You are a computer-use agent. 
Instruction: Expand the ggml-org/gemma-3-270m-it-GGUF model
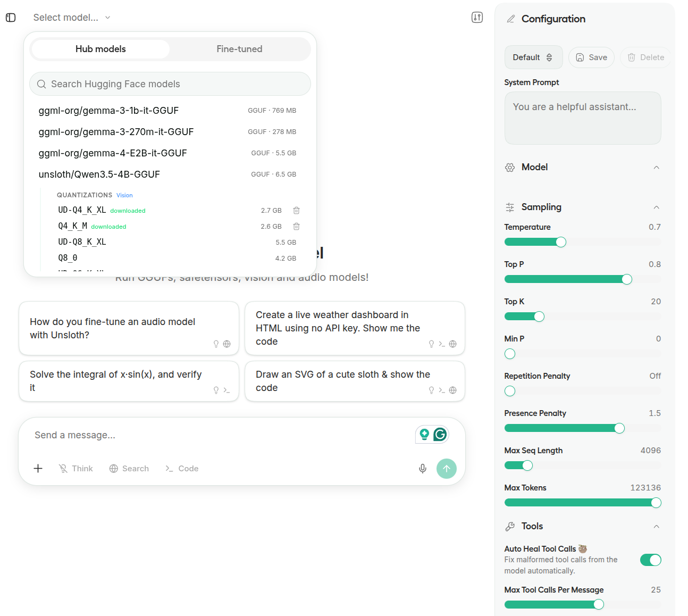point(167,132)
